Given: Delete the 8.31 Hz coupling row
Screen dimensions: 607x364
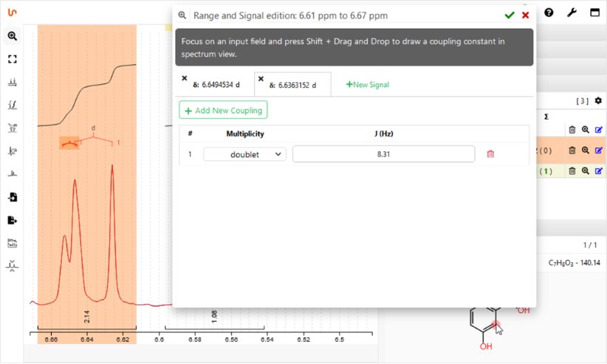Looking at the screenshot, I should point(490,154).
